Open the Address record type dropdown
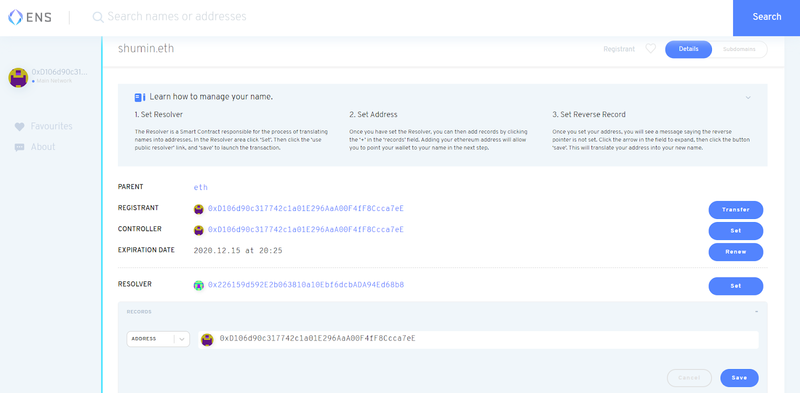 pos(158,339)
